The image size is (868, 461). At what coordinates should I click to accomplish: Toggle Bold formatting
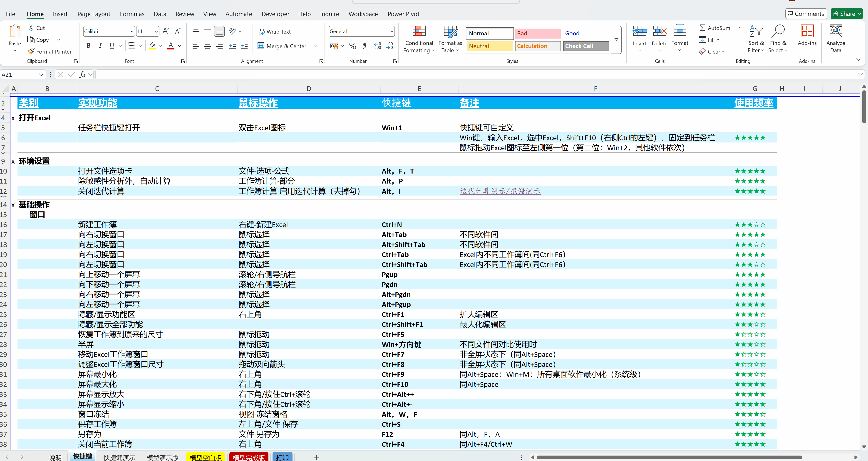(x=88, y=46)
